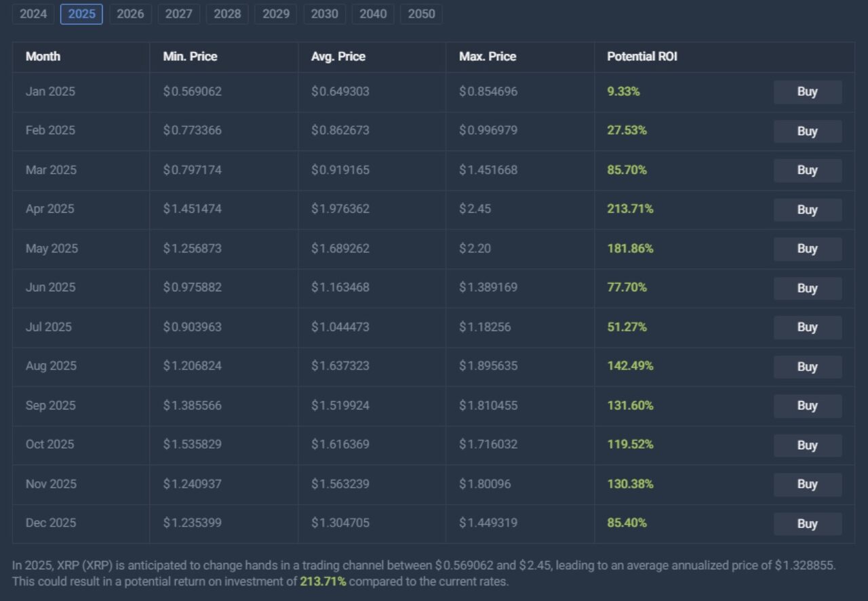Screen dimensions: 868x601
Task: Select the active 2025 year tab
Action: (81, 14)
